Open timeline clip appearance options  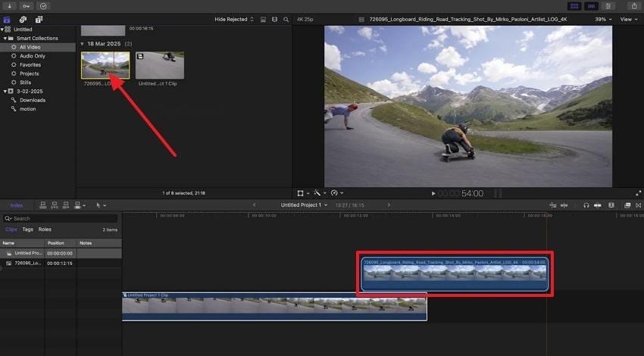(x=611, y=205)
